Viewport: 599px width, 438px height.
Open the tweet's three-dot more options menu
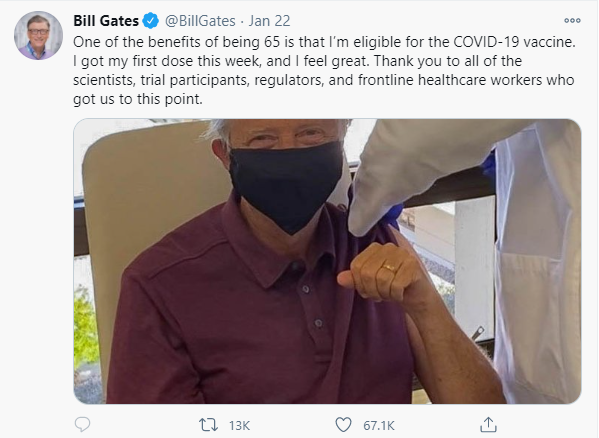572,21
